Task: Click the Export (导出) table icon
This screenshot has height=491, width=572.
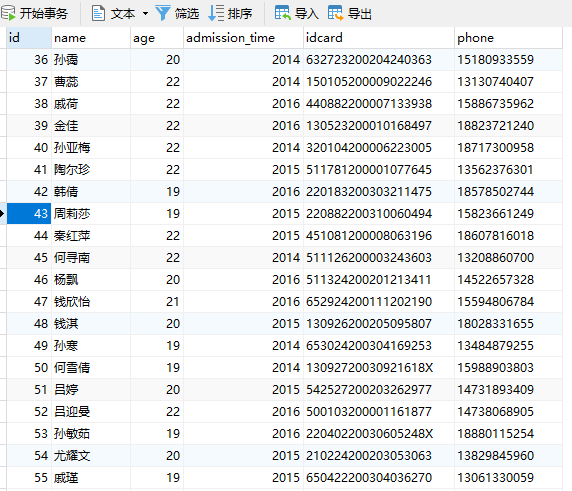Action: [335, 13]
